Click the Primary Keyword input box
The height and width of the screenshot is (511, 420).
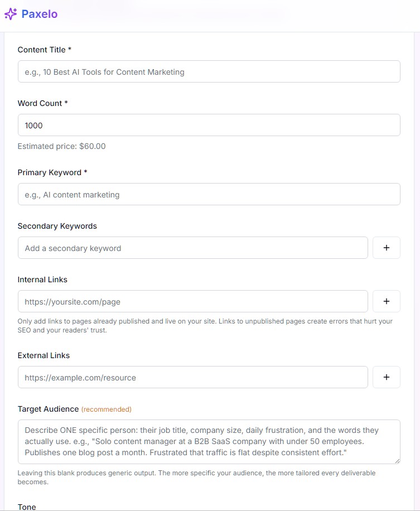click(x=209, y=194)
